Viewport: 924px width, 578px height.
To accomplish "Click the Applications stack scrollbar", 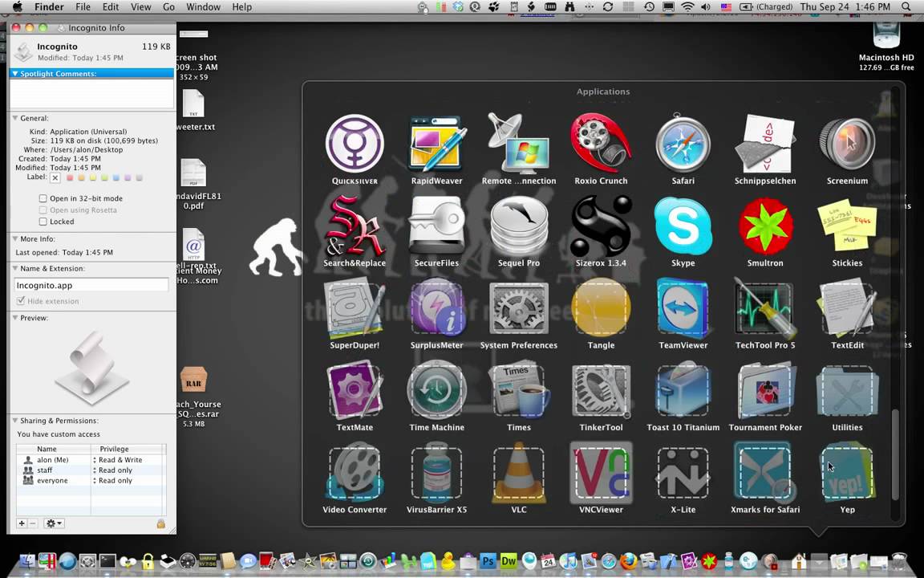I will 896,454.
